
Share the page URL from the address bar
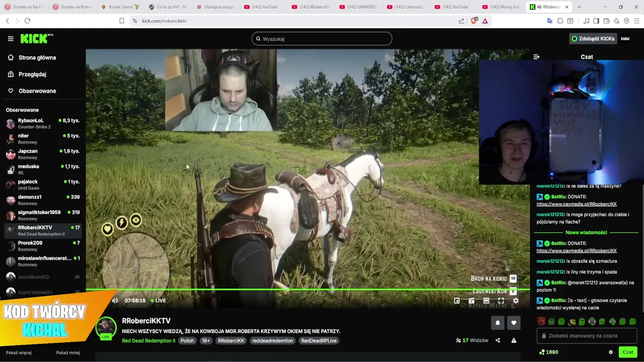[461, 21]
